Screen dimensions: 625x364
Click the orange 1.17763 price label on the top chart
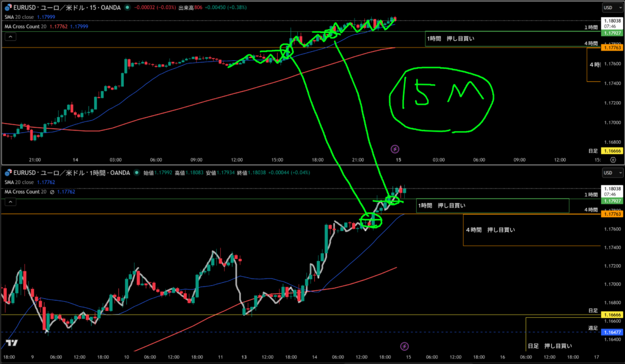coord(611,47)
